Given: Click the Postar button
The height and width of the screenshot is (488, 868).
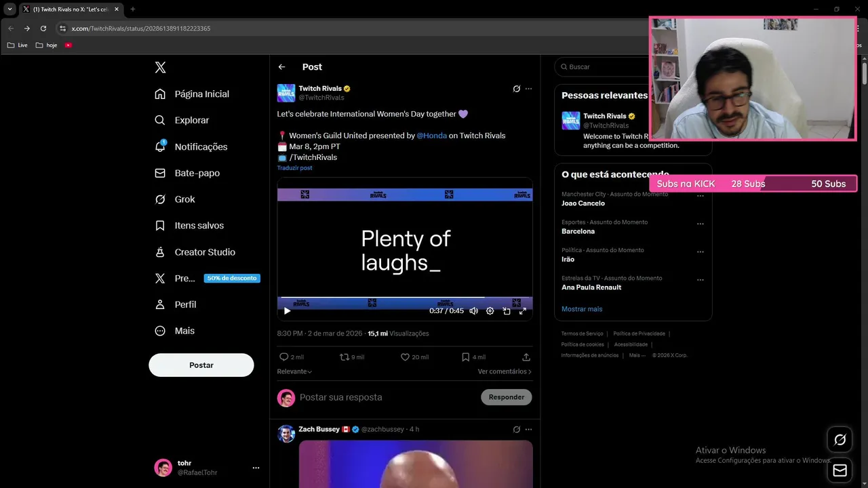Looking at the screenshot, I should tap(201, 365).
